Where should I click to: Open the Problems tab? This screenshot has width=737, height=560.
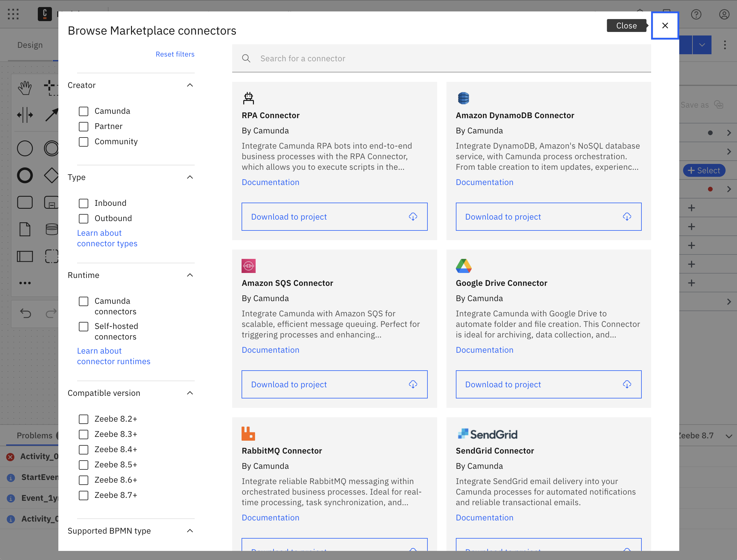pos(34,436)
